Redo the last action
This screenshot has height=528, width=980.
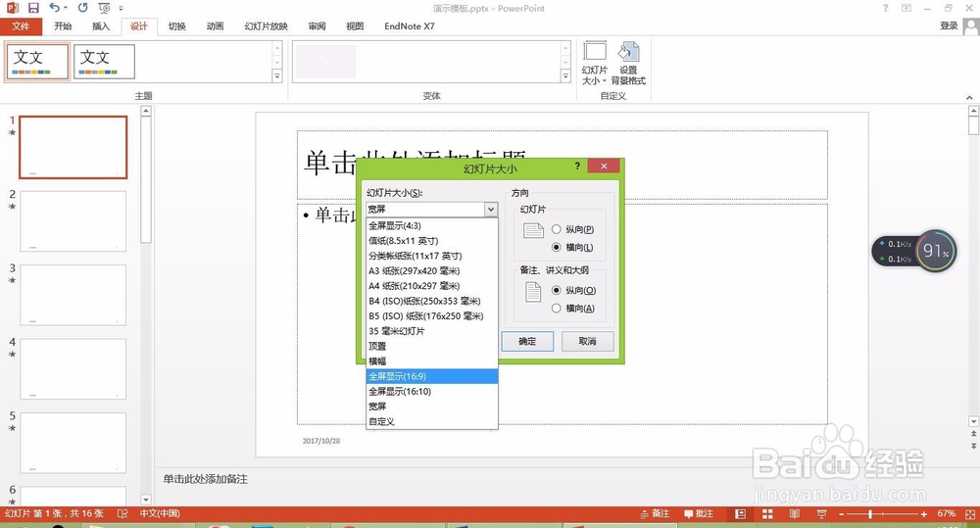tap(82, 8)
